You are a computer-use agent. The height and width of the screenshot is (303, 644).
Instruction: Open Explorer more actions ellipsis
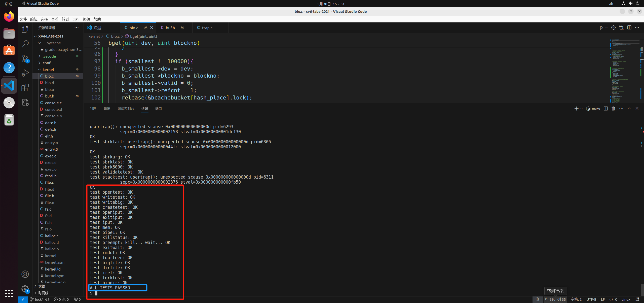click(77, 28)
